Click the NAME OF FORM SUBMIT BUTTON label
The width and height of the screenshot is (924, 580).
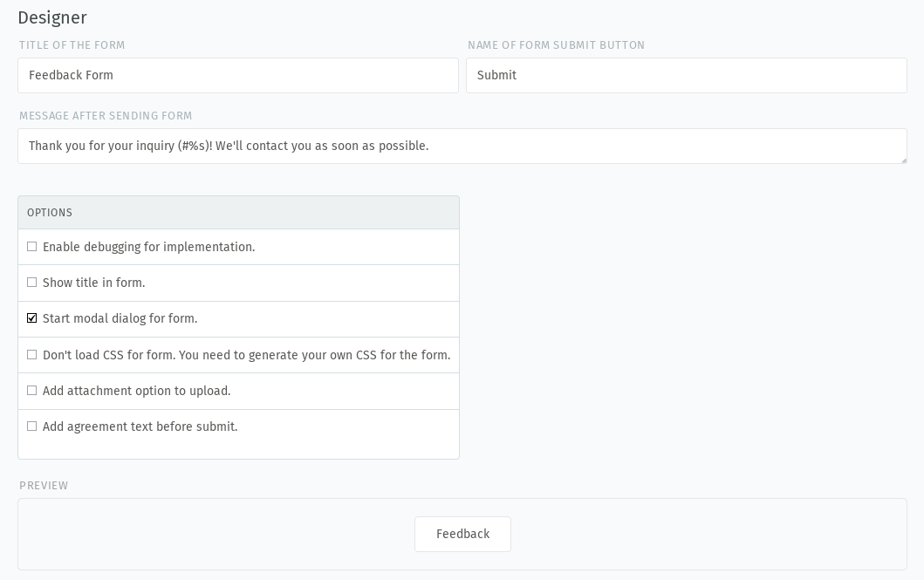tap(557, 45)
